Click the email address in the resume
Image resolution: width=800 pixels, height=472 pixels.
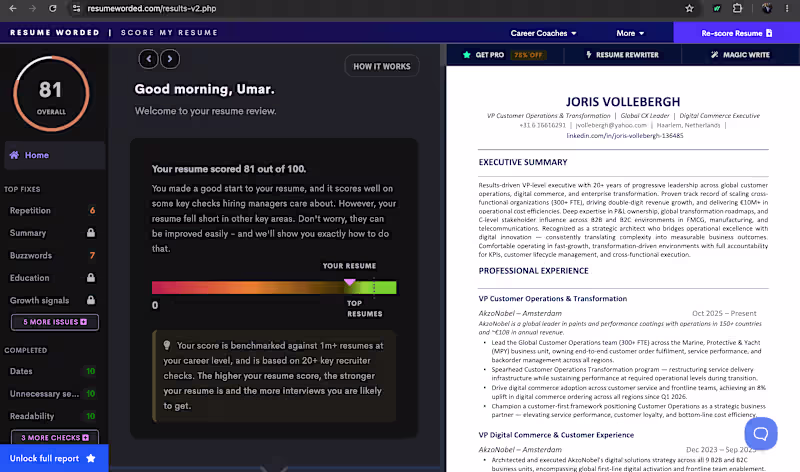(x=611, y=125)
